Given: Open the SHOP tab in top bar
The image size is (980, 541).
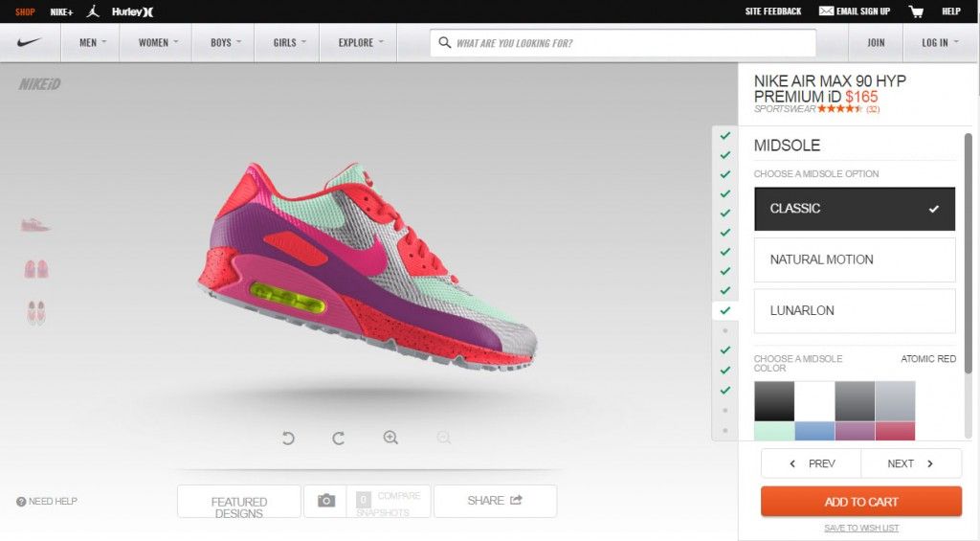Looking at the screenshot, I should point(25,11).
